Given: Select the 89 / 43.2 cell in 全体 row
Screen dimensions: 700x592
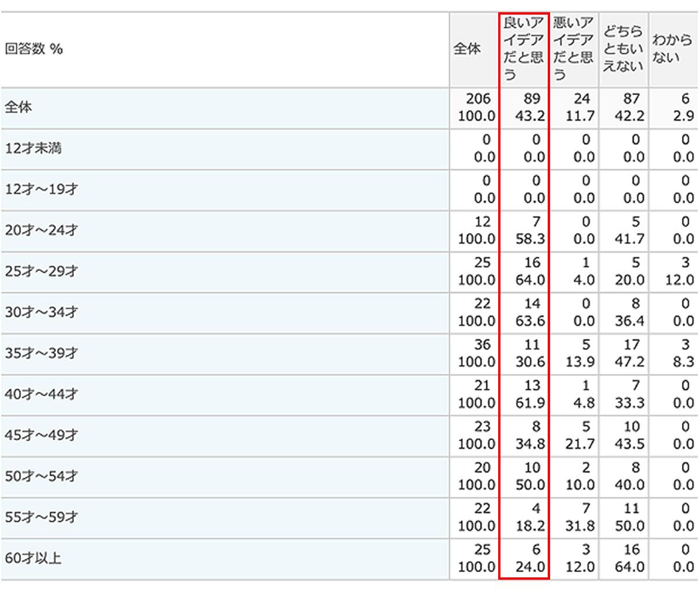Looking at the screenshot, I should tap(525, 108).
